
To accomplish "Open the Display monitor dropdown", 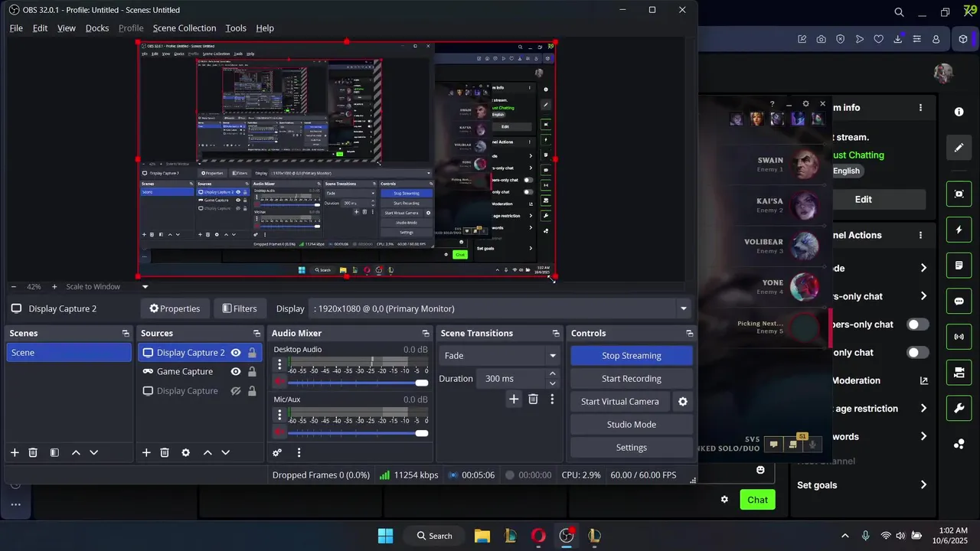I will [501, 308].
